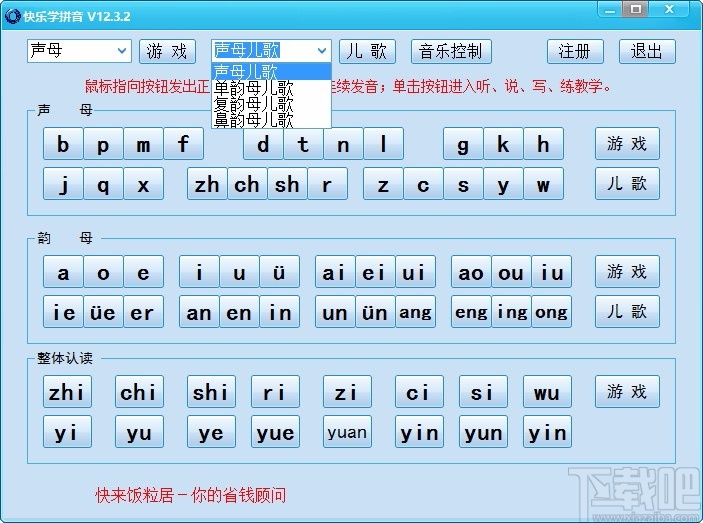
Task: Start the 游戏 in the 声母 section
Action: click(627, 143)
